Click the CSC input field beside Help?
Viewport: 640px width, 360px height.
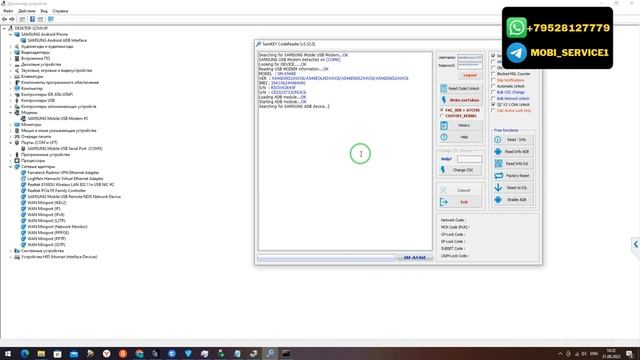pos(469,159)
